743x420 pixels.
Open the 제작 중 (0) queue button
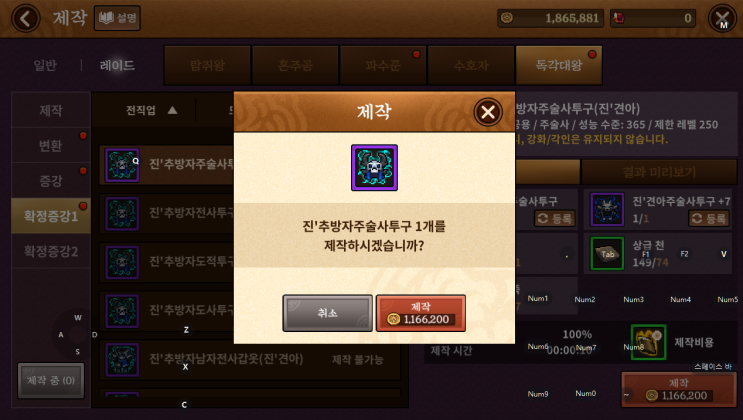click(51, 380)
